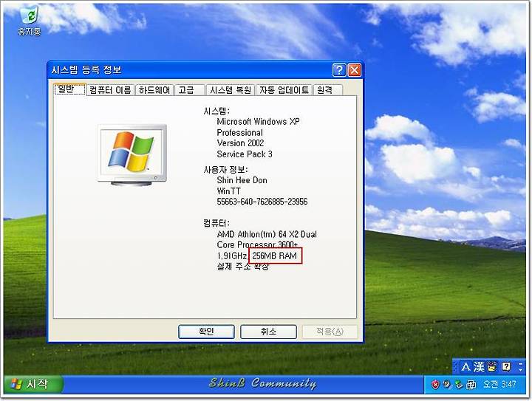The width and height of the screenshot is (532, 401).
Task: Go to the 고급 tab
Action: coord(189,90)
